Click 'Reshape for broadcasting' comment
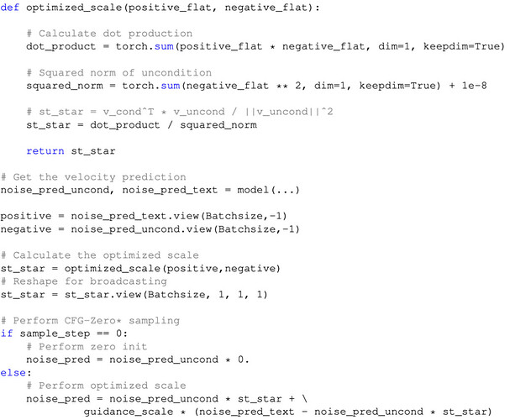Screen dimensions: 531x420 84,281
